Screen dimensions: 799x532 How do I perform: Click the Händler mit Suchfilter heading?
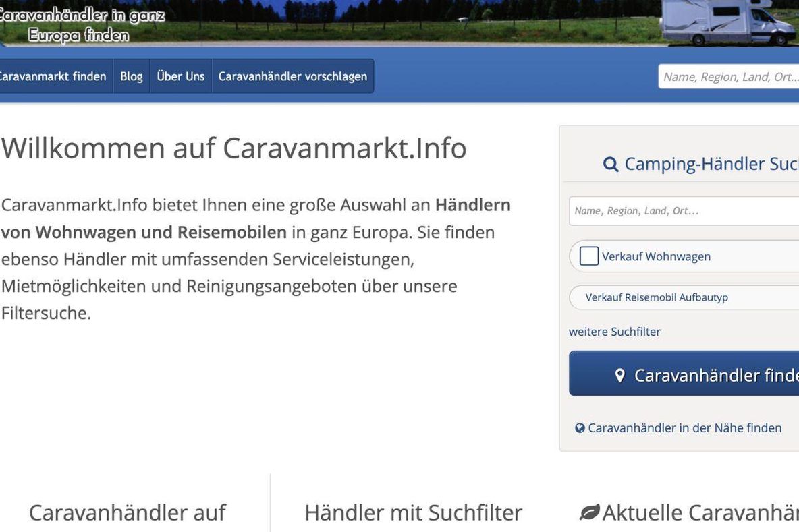(x=413, y=513)
